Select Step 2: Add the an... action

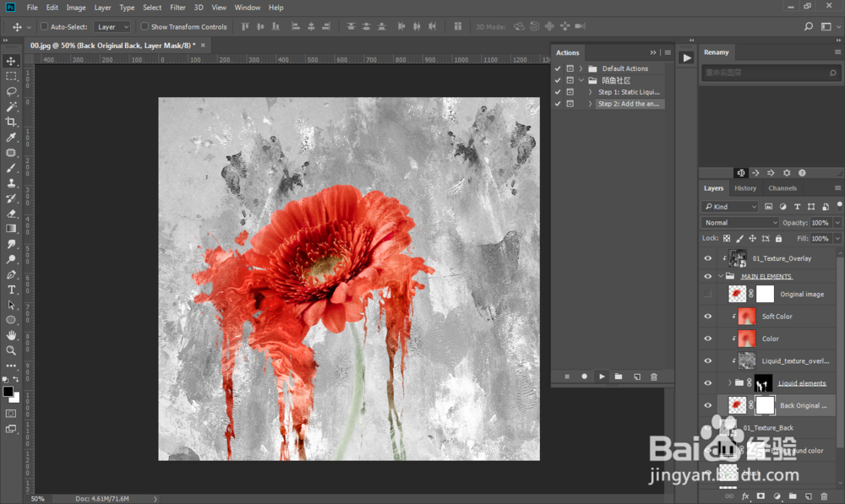(x=629, y=104)
